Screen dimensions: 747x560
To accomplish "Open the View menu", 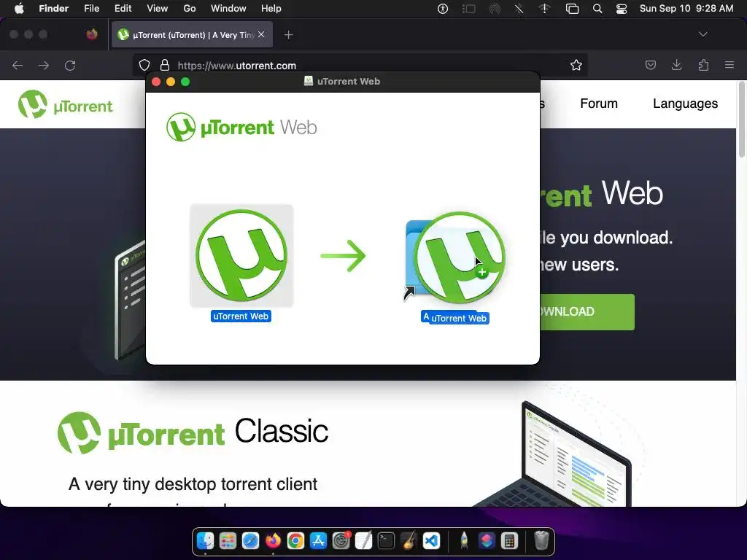I will [x=158, y=9].
